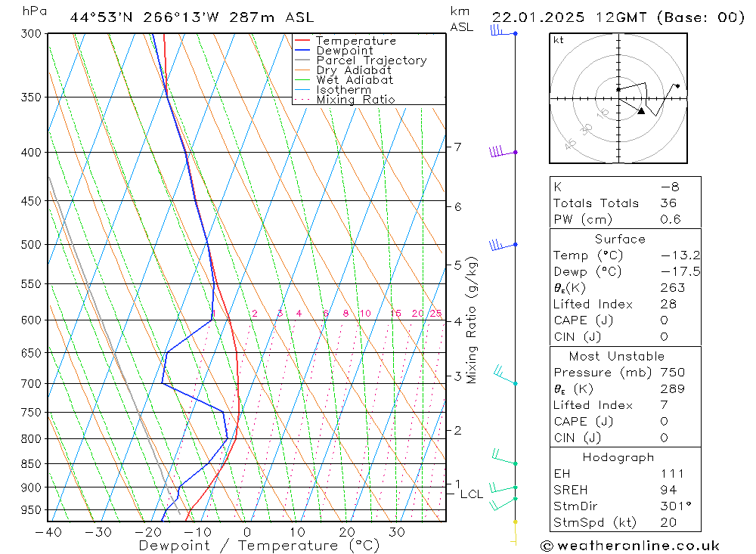The width and height of the screenshot is (756, 554).
Task: Click the Hodograph section heading
Action: coord(618,457)
